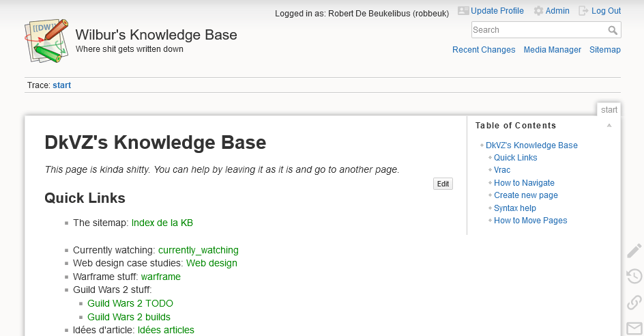The width and height of the screenshot is (644, 336).
Task: Select 'Syntax help' in Table of Contents
Action: pyautogui.click(x=514, y=208)
